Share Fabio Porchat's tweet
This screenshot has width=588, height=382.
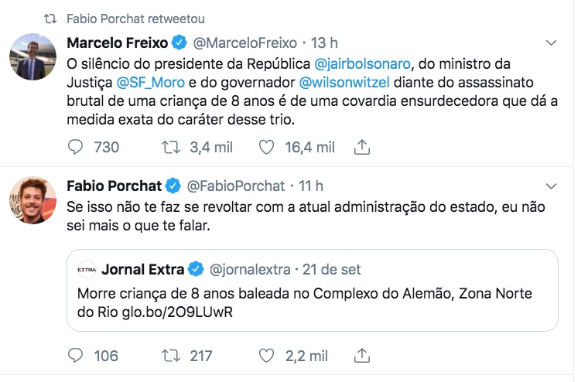[x=361, y=355]
